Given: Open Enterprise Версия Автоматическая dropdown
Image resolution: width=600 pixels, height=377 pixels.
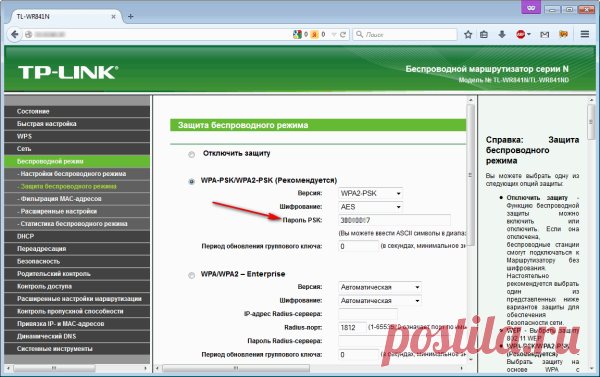Looking at the screenshot, I should (380, 287).
